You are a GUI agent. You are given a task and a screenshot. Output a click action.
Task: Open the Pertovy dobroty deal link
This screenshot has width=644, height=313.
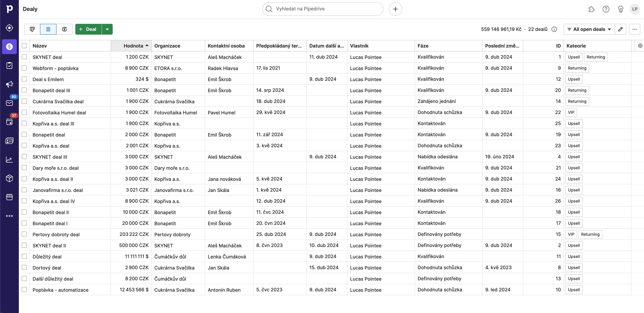pyautogui.click(x=56, y=234)
